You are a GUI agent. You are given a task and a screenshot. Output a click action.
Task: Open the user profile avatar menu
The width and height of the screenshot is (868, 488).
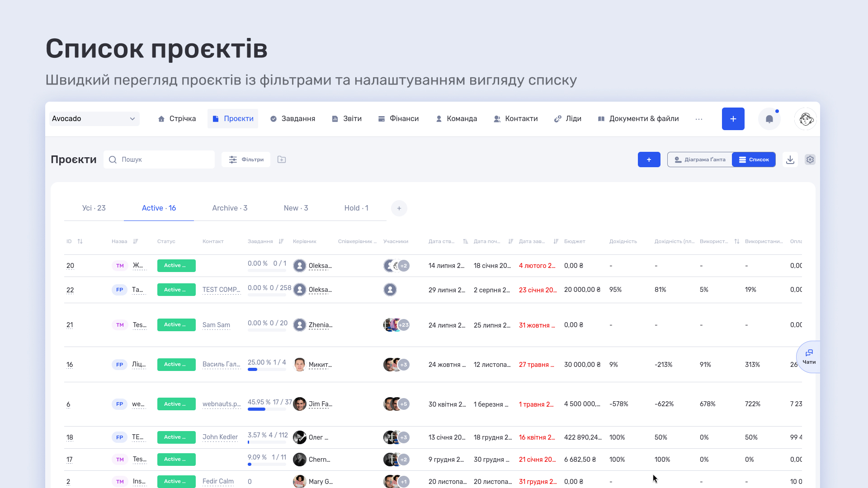(806, 119)
